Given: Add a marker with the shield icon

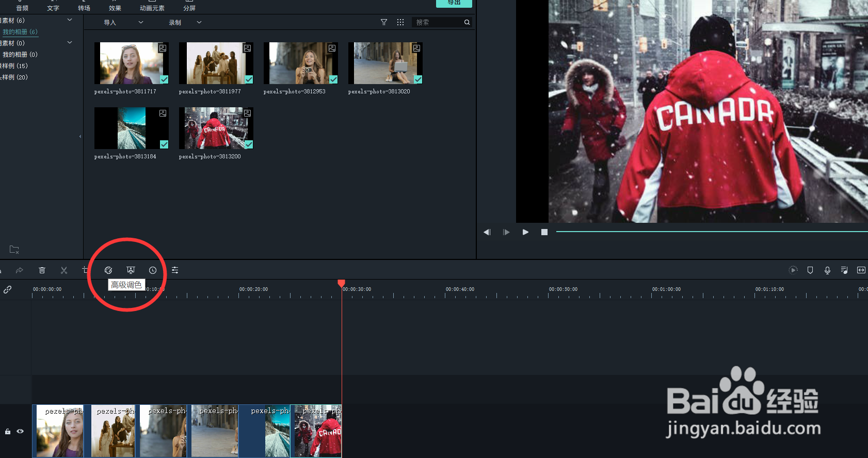Looking at the screenshot, I should [x=810, y=270].
